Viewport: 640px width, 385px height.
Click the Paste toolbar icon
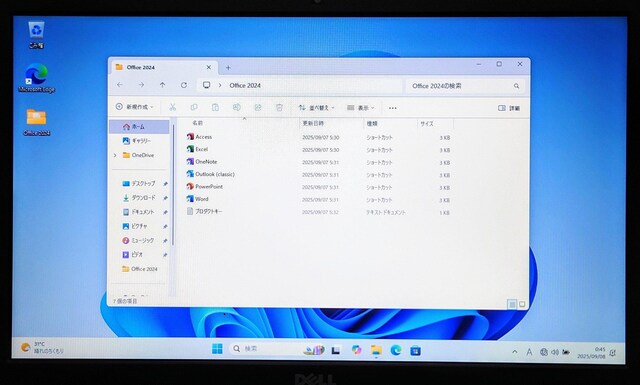(215, 107)
